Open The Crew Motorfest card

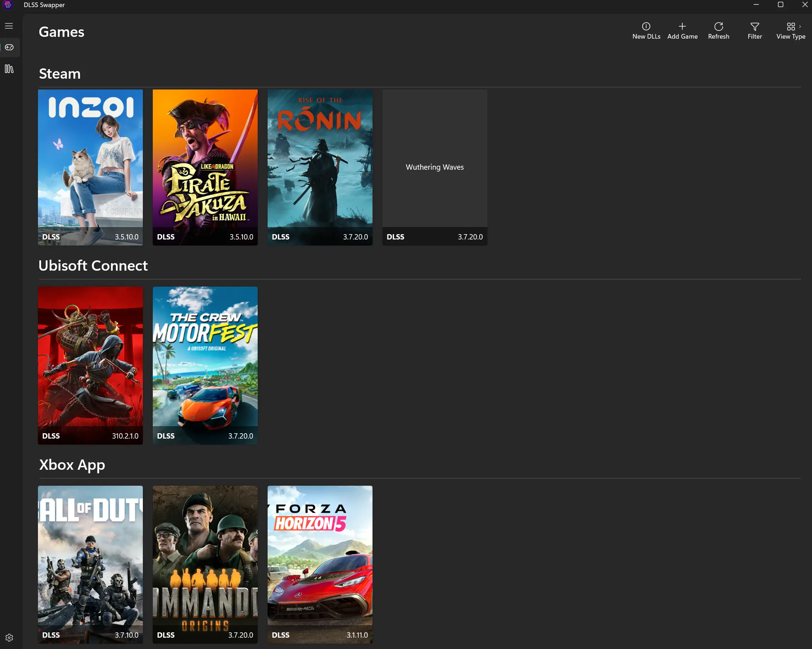click(205, 366)
